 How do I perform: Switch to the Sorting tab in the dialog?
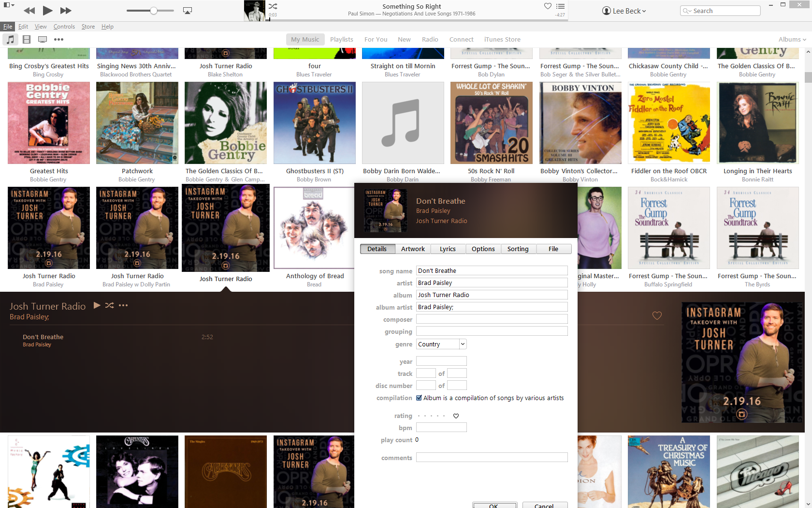(518, 249)
